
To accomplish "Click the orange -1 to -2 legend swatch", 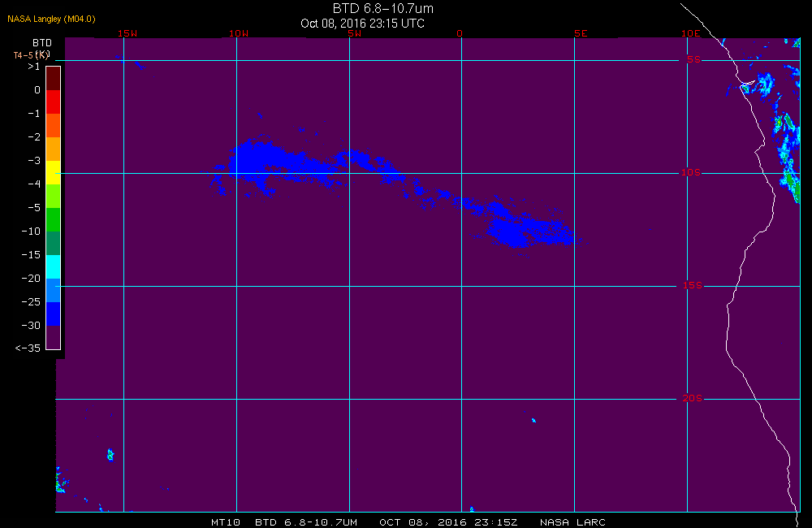I will 54,125.
